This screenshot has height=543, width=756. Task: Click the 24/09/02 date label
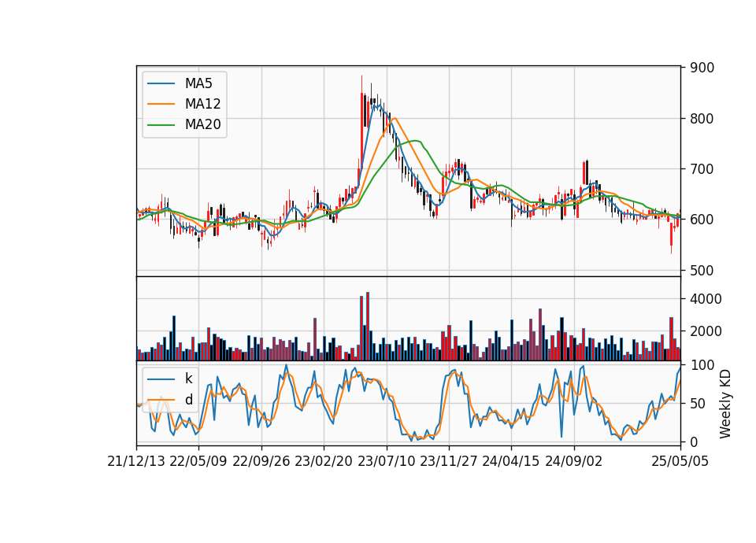point(574,461)
